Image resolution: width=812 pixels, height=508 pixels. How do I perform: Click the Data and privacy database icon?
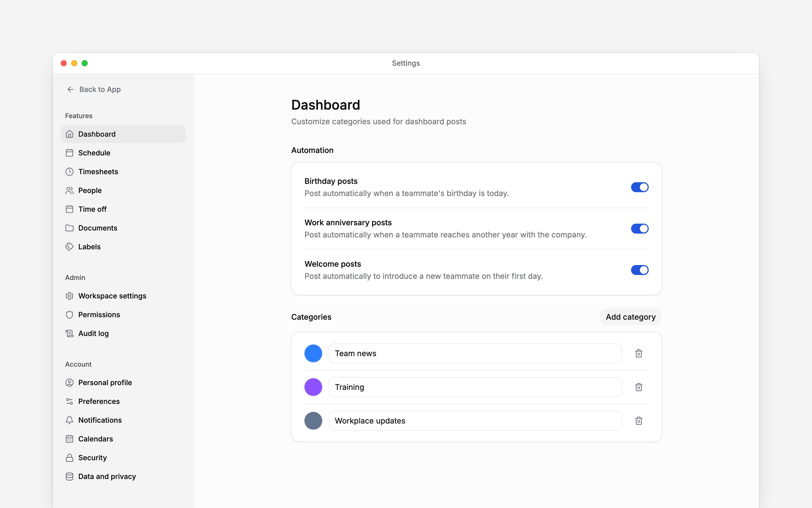click(x=70, y=477)
